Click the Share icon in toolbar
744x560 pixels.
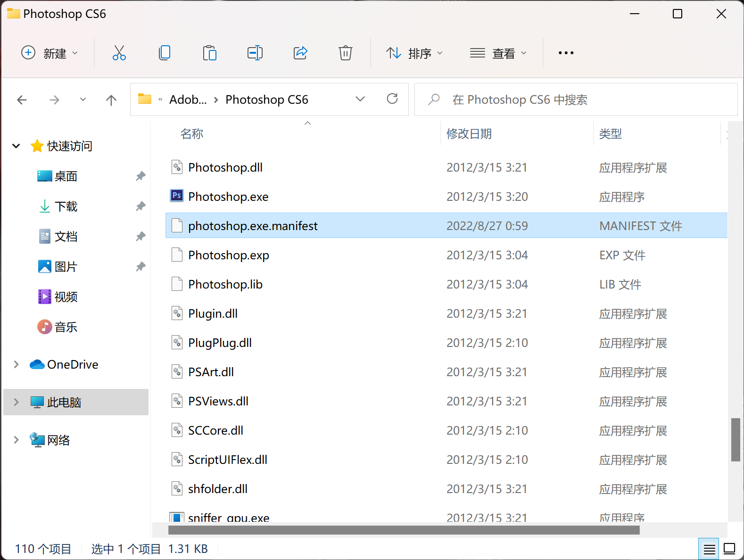[x=300, y=53]
